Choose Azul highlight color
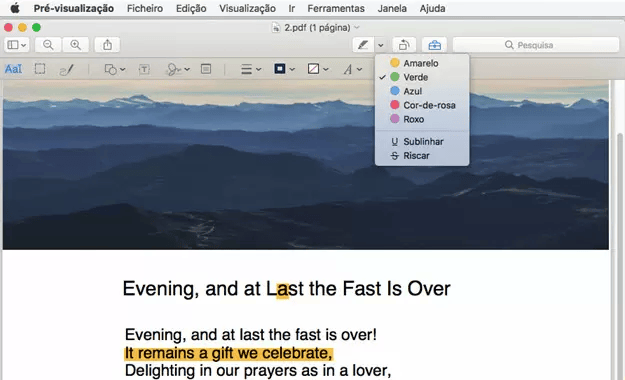 coord(422,91)
